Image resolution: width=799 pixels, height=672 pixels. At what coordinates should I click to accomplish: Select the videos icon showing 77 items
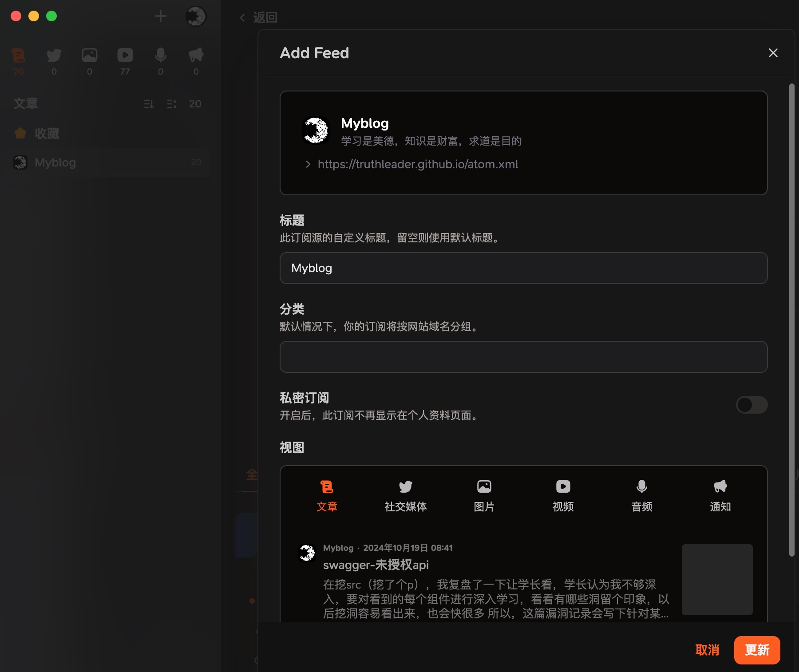pyautogui.click(x=125, y=55)
